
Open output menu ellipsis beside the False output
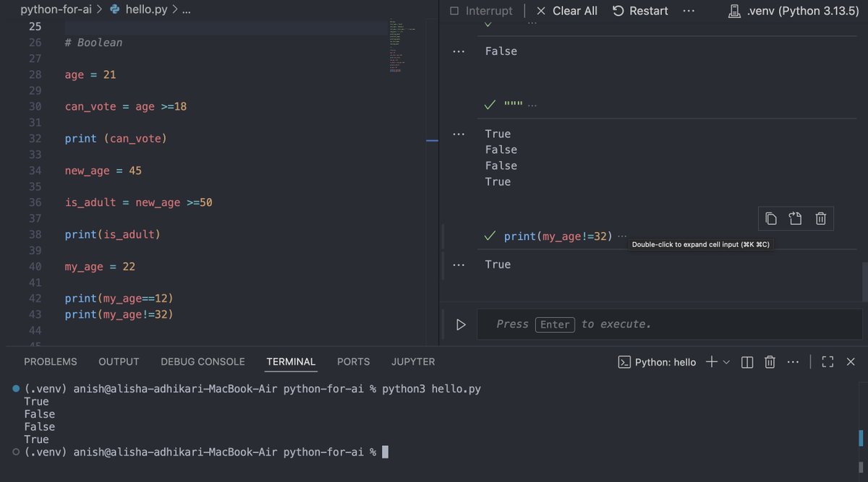tap(459, 51)
